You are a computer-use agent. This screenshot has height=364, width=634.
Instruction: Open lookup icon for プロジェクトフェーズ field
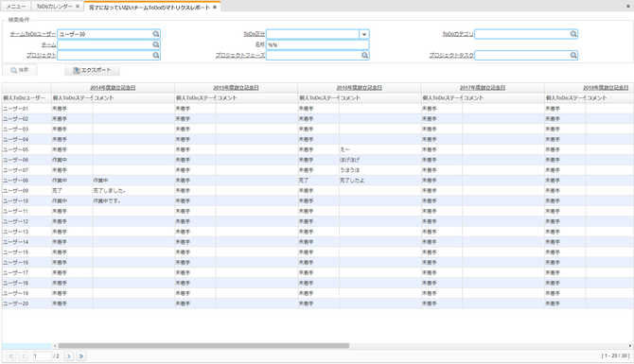364,55
